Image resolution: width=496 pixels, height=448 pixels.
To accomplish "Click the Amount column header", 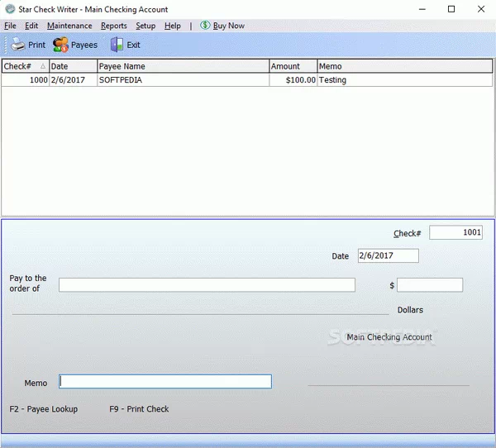I will (293, 66).
